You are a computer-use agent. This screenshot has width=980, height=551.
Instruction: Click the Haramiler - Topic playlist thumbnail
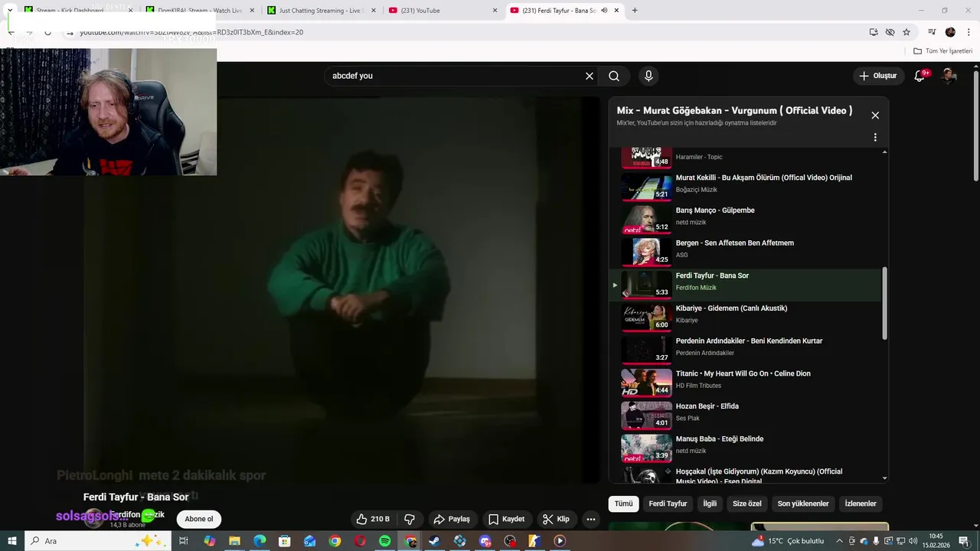[646, 157]
